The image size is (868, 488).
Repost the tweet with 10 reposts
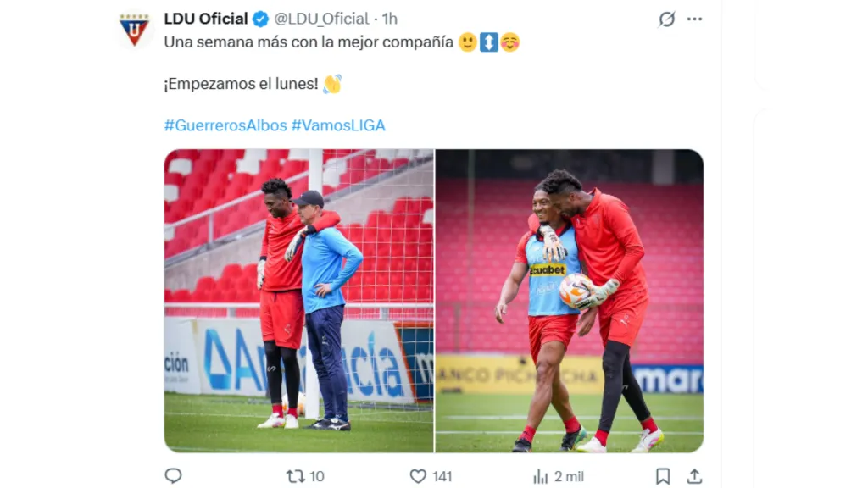[295, 476]
